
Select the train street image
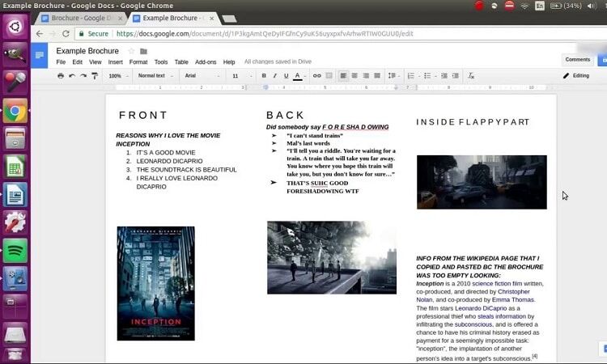click(x=482, y=182)
